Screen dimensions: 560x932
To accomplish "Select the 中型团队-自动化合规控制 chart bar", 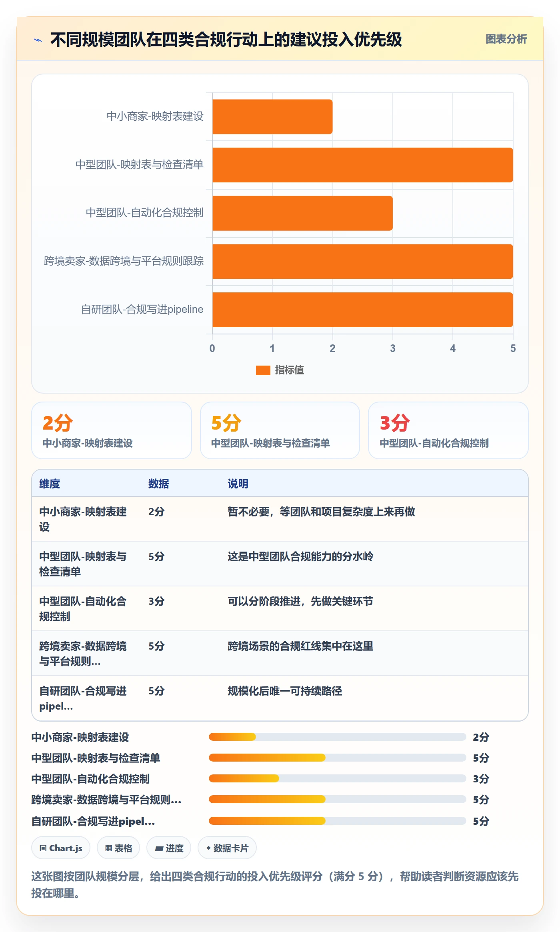I will [302, 213].
